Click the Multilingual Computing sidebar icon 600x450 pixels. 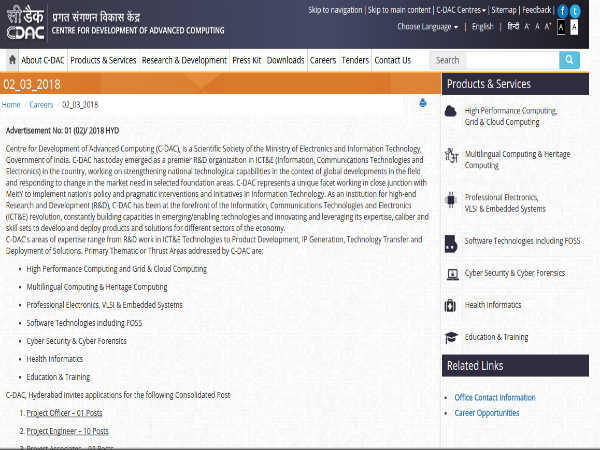pos(451,155)
